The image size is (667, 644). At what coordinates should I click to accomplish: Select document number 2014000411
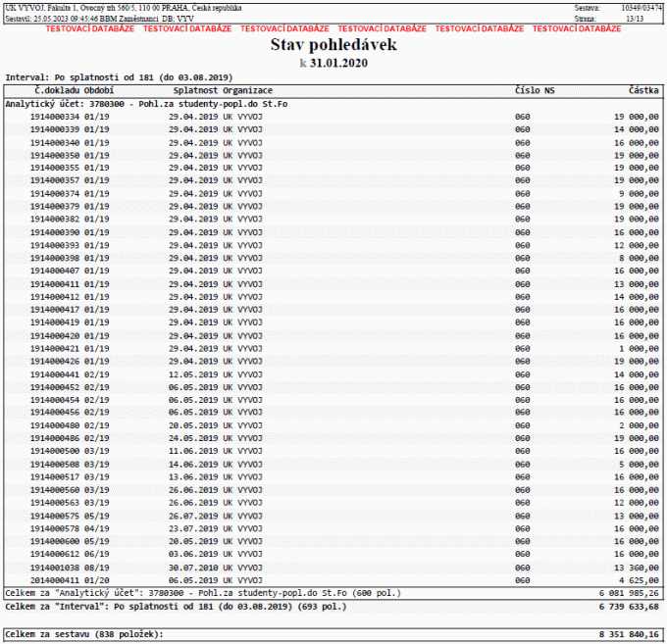pos(55,580)
